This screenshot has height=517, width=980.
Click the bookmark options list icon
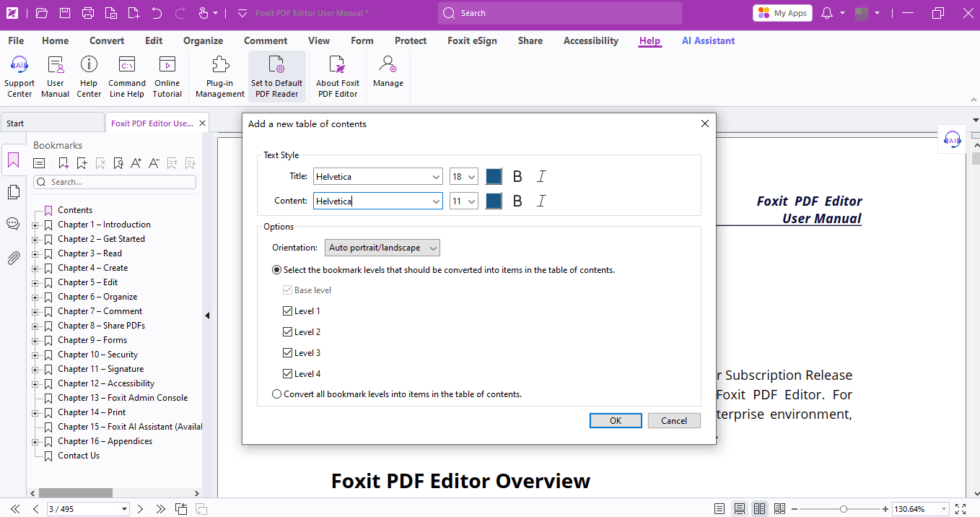click(40, 163)
